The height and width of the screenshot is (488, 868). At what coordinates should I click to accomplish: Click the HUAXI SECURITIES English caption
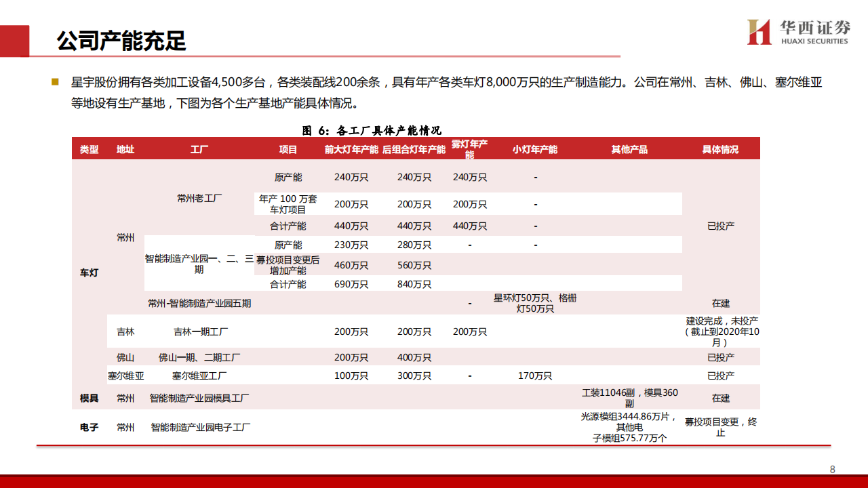(x=814, y=41)
